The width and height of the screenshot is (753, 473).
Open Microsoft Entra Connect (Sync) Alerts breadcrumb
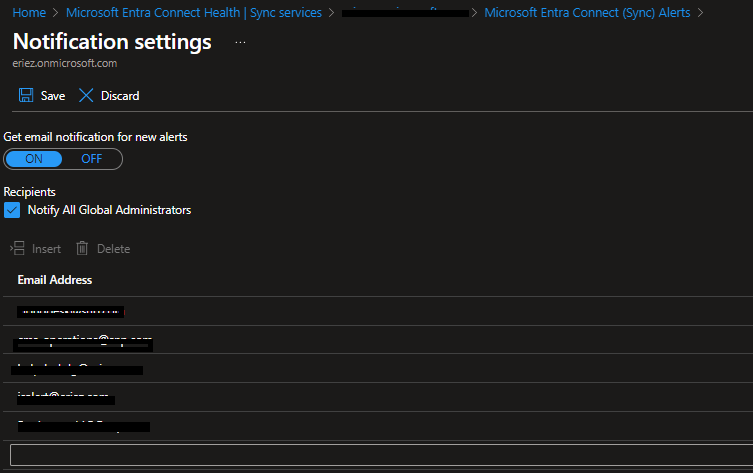(587, 12)
